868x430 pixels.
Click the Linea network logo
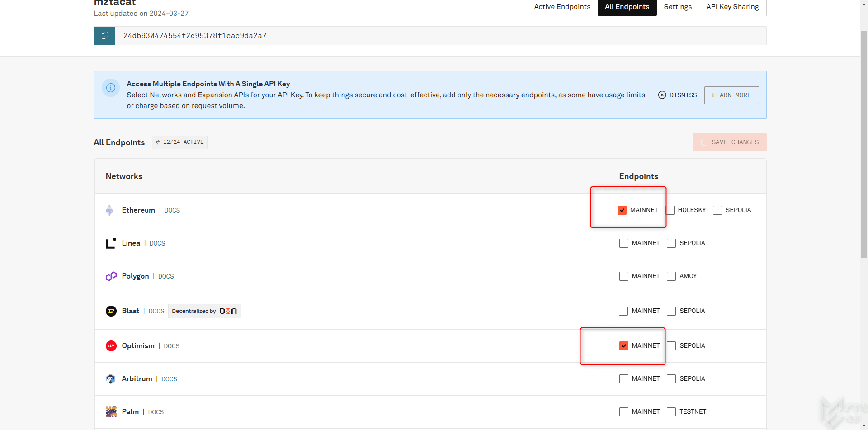[x=111, y=243]
